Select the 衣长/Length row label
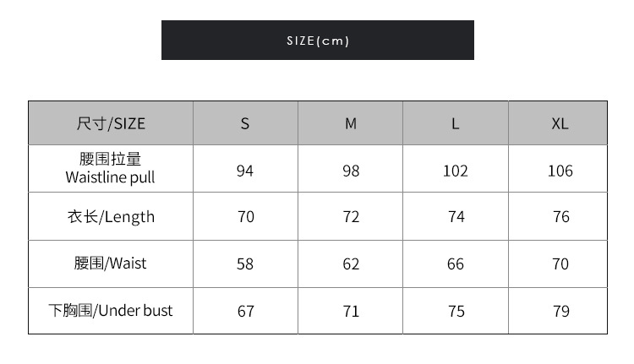Screen dimensions: 634x364 pyautogui.click(x=111, y=217)
